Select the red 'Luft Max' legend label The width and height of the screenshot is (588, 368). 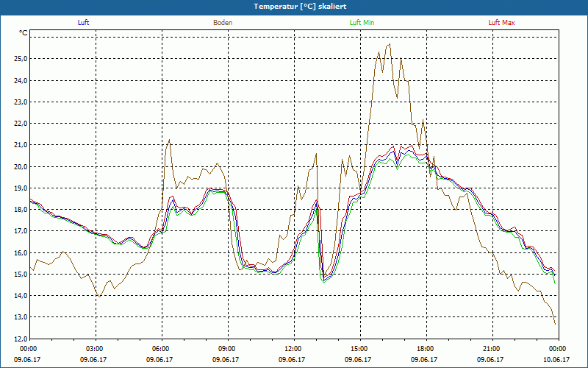502,23
